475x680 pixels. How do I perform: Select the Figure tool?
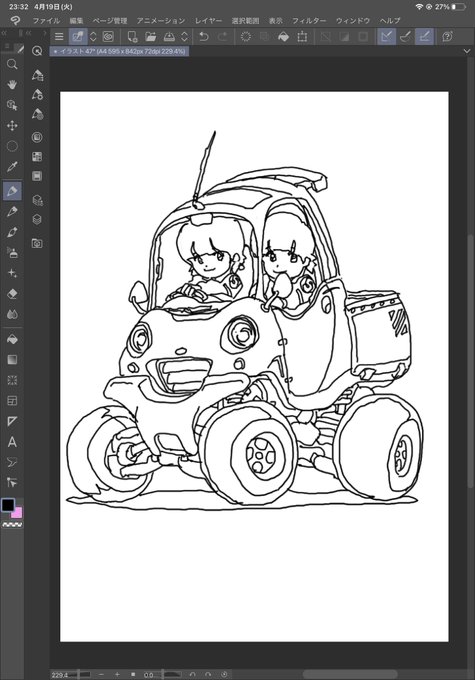[x=12, y=380]
